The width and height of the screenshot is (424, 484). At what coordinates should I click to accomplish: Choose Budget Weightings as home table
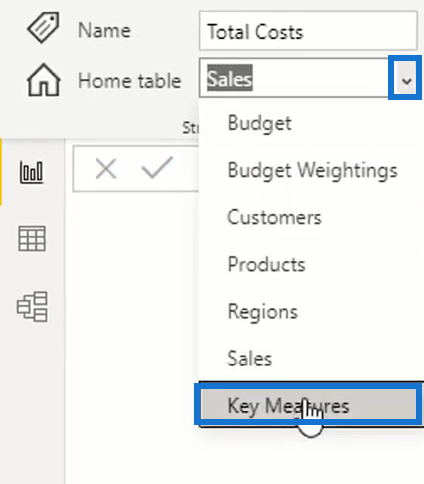[x=311, y=170]
